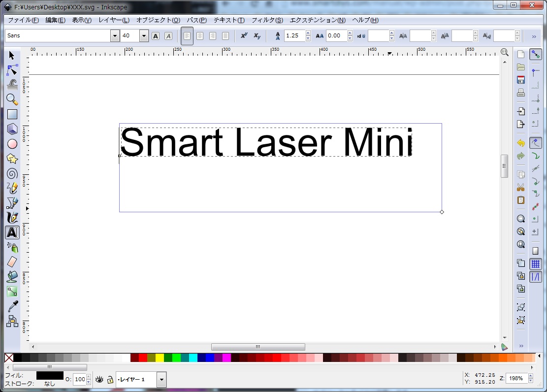Open the 表示(V) menu
This screenshot has width=547, height=392.
[x=82, y=20]
